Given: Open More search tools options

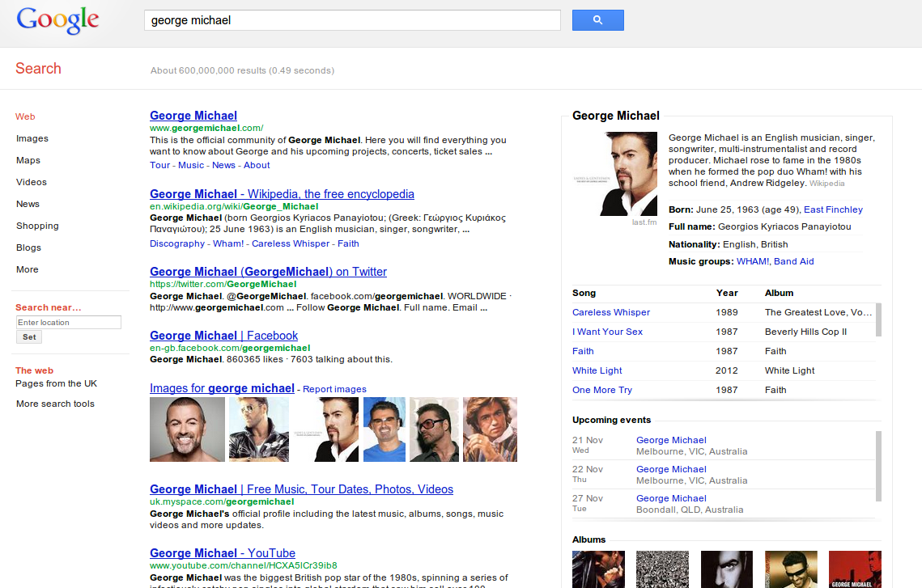Looking at the screenshot, I should 54,403.
